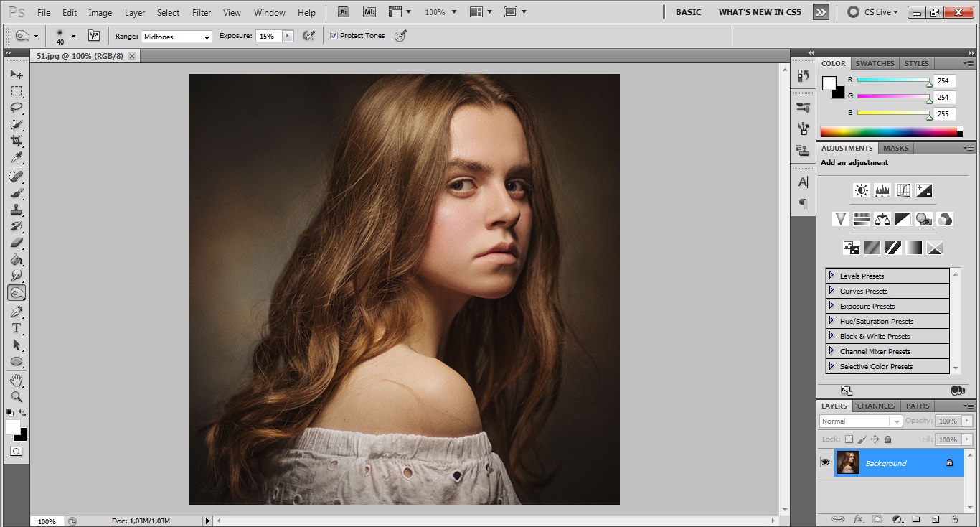Screen dimensions: 980x527
Task: Uncheck the Protect Tones checkbox
Action: pyautogui.click(x=334, y=36)
